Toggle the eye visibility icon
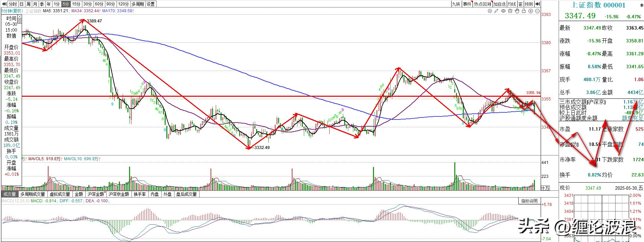This screenshot has width=644, height=242. pyautogui.click(x=503, y=11)
